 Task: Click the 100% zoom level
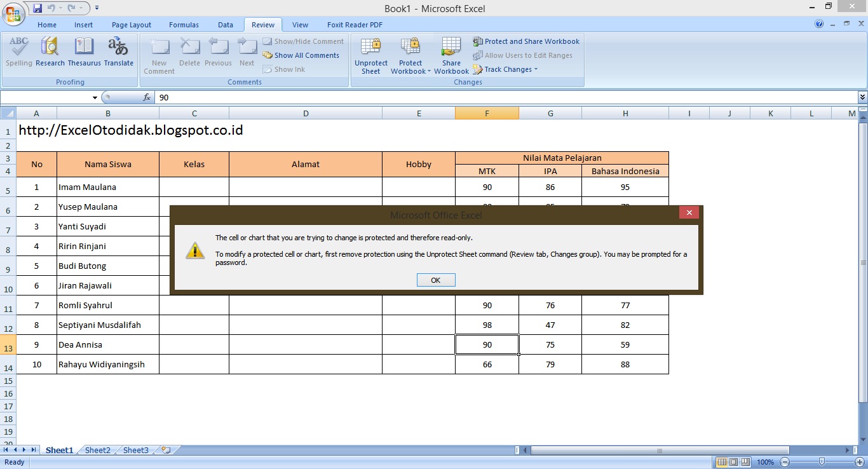pyautogui.click(x=765, y=462)
